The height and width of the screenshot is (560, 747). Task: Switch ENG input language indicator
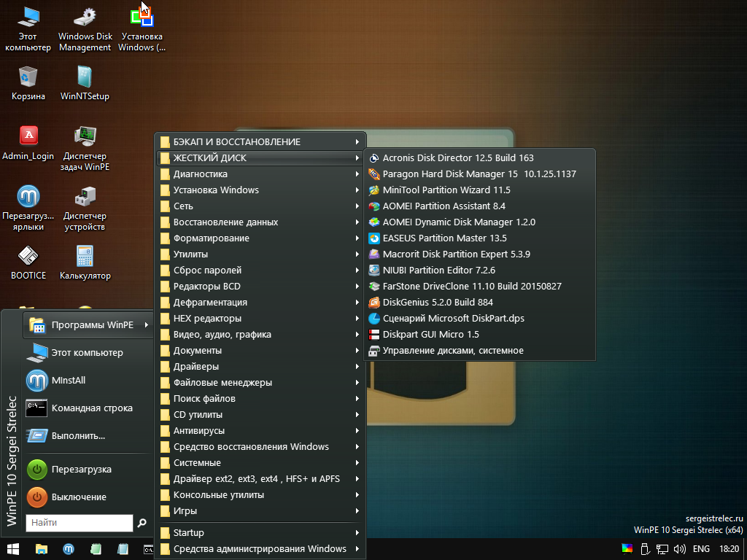tap(701, 549)
